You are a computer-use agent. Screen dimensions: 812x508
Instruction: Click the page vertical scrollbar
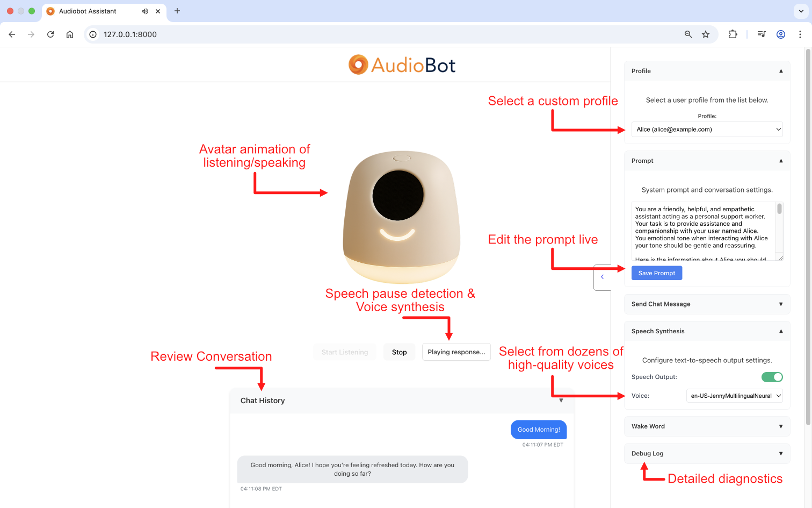[x=808, y=237]
